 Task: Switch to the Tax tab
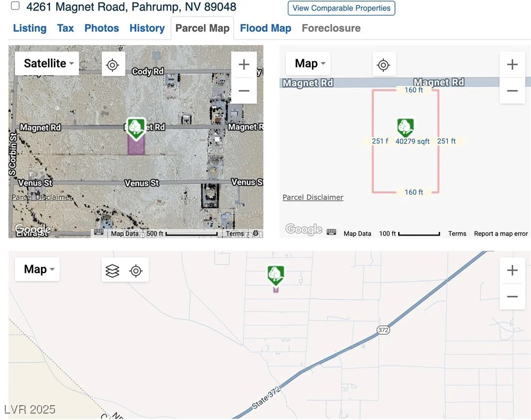tap(66, 28)
